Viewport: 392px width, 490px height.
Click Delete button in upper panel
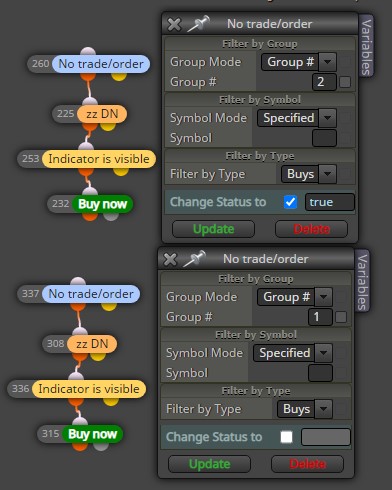point(311,229)
